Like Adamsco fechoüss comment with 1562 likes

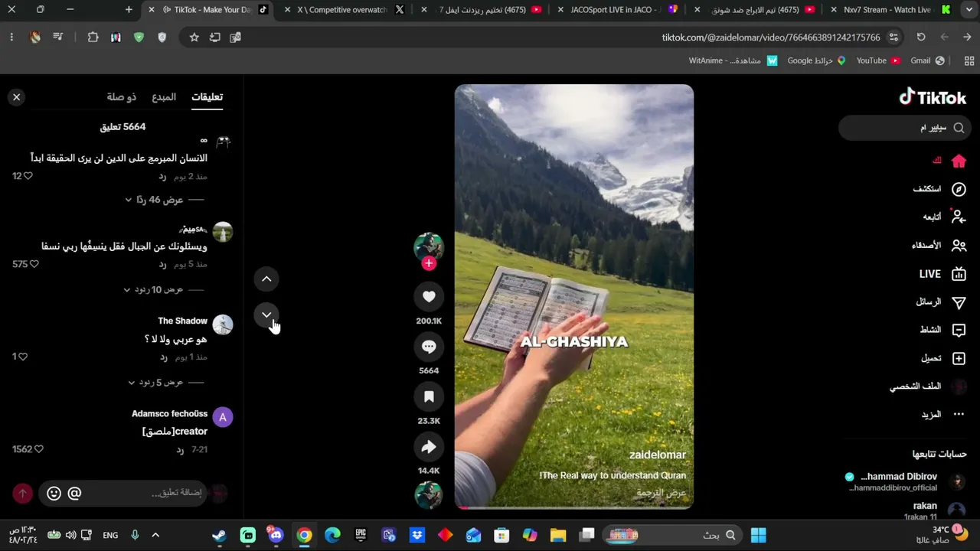(x=39, y=449)
